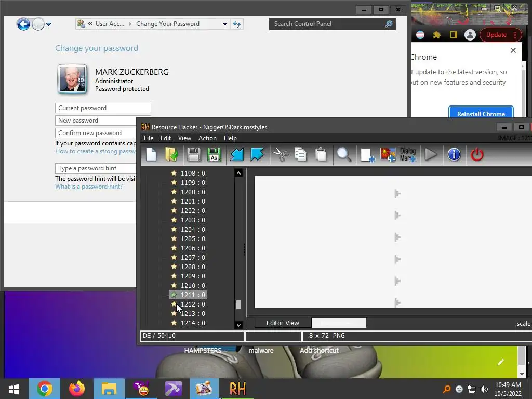Click the volume speaker tray icon
The image size is (532, 399).
tap(484, 389)
